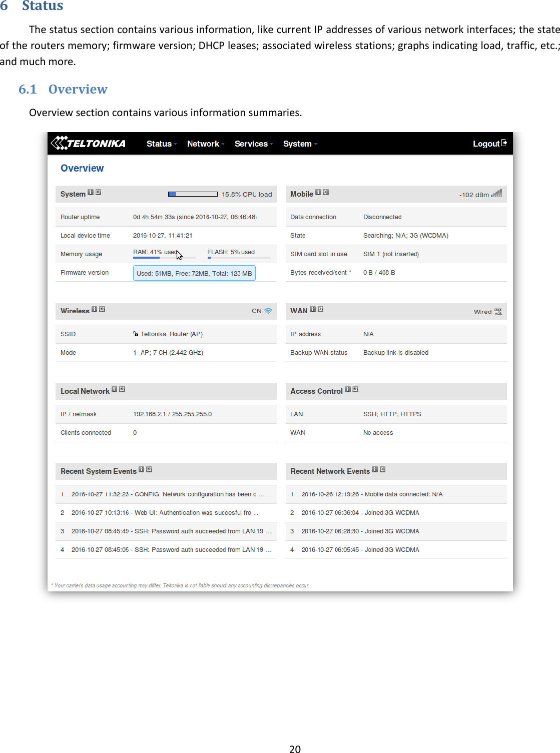Select the Overview page heading
The height and width of the screenshot is (753, 560).
(82, 168)
